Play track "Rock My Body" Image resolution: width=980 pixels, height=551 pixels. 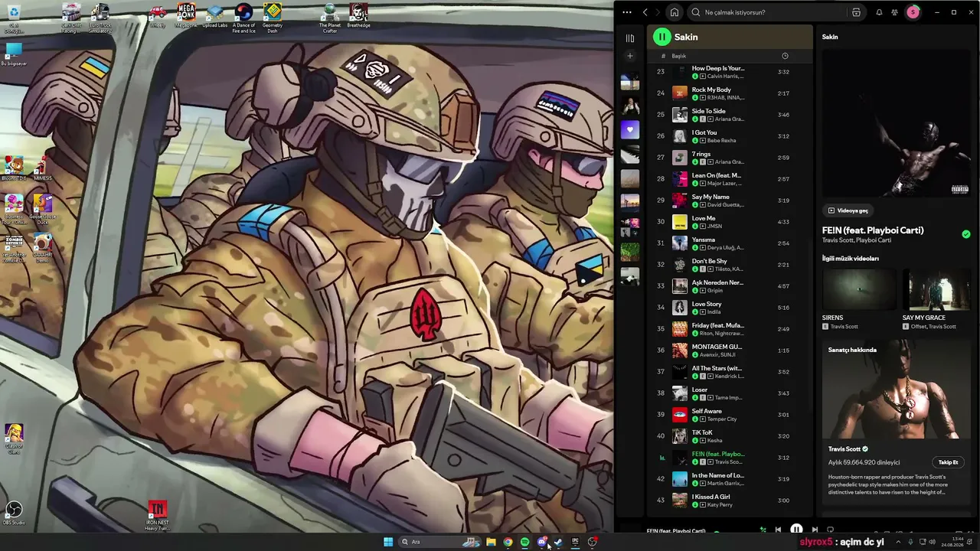click(730, 93)
